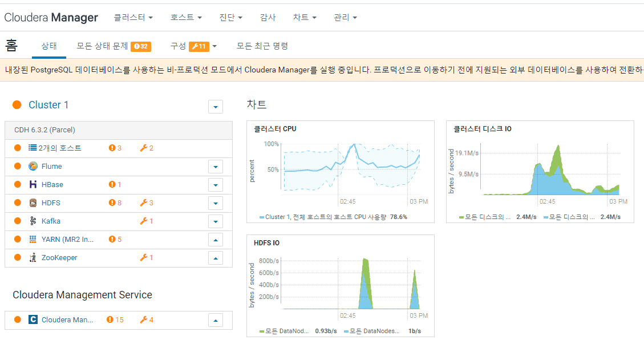This screenshot has height=340, width=644.
Task: Click the Cloudera Manager logo
Action: coord(51,17)
